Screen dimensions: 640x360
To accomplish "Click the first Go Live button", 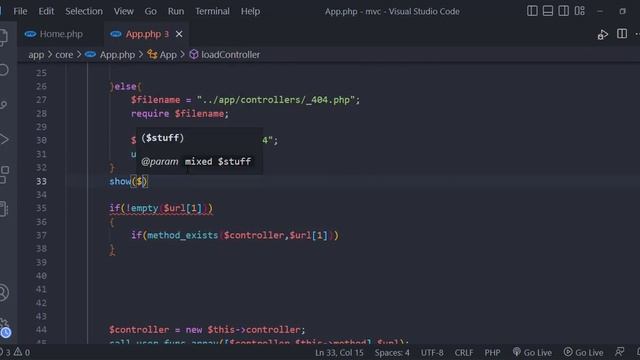I will 532,352.
